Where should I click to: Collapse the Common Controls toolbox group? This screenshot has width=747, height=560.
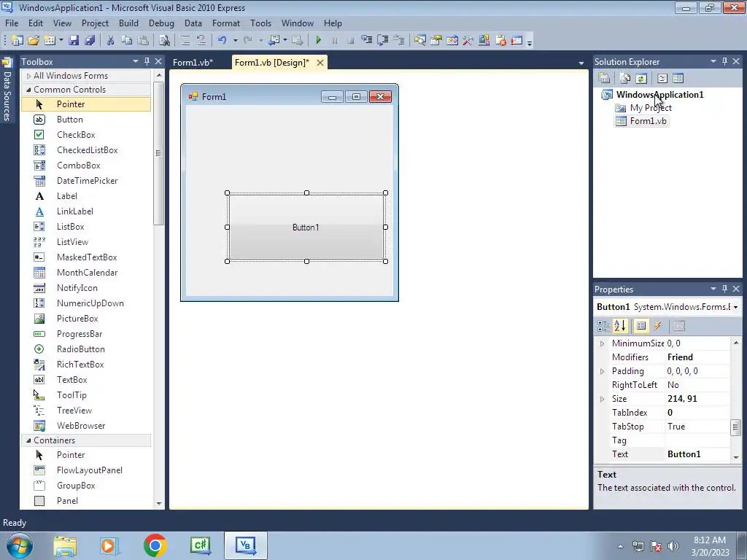tap(28, 90)
